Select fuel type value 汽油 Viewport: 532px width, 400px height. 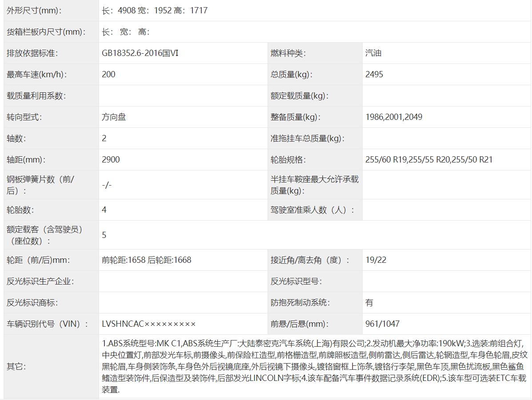pyautogui.click(x=373, y=53)
